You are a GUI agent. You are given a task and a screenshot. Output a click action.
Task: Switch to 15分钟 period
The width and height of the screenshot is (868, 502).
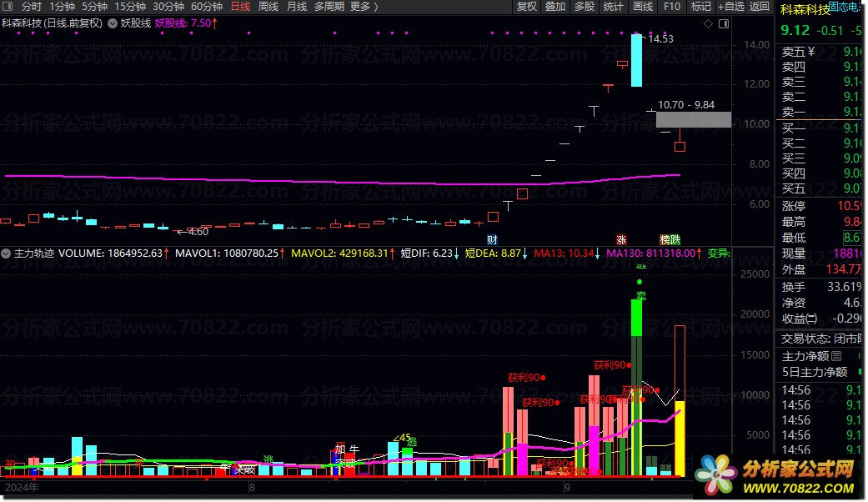pos(130,7)
